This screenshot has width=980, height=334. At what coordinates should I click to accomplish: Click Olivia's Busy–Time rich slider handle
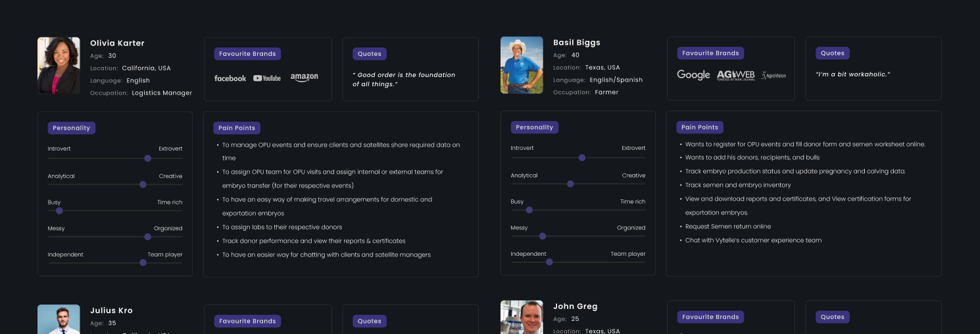pyautogui.click(x=59, y=211)
